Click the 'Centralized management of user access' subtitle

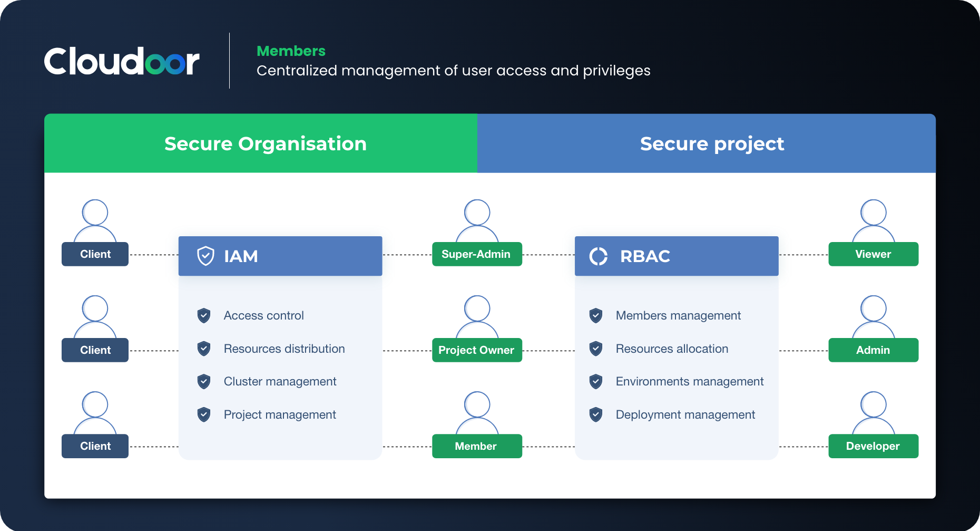tap(454, 71)
